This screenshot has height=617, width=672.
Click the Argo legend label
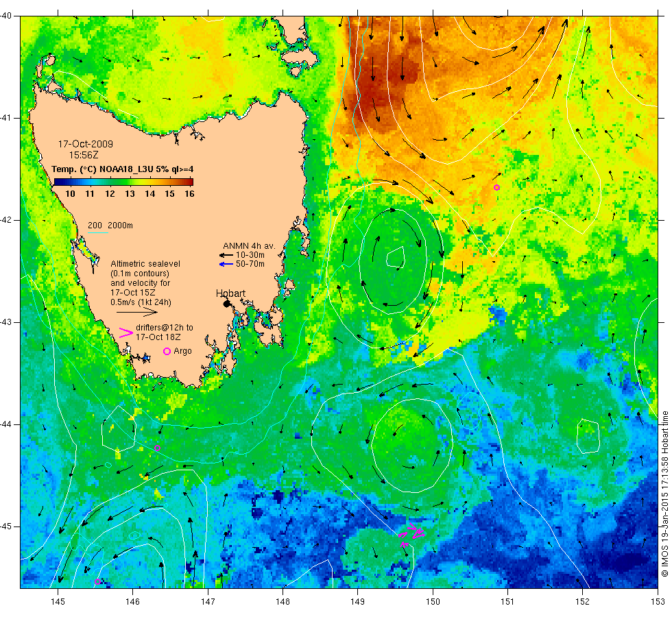click(183, 351)
